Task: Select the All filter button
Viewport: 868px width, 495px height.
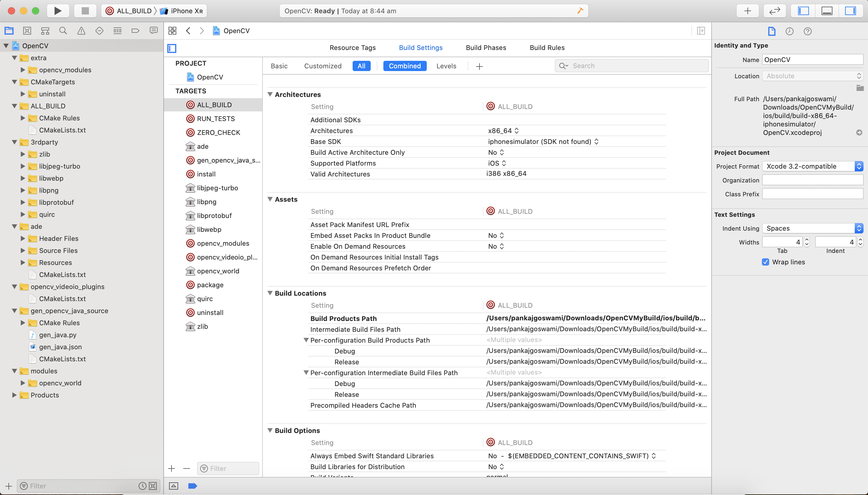Action: 361,66
